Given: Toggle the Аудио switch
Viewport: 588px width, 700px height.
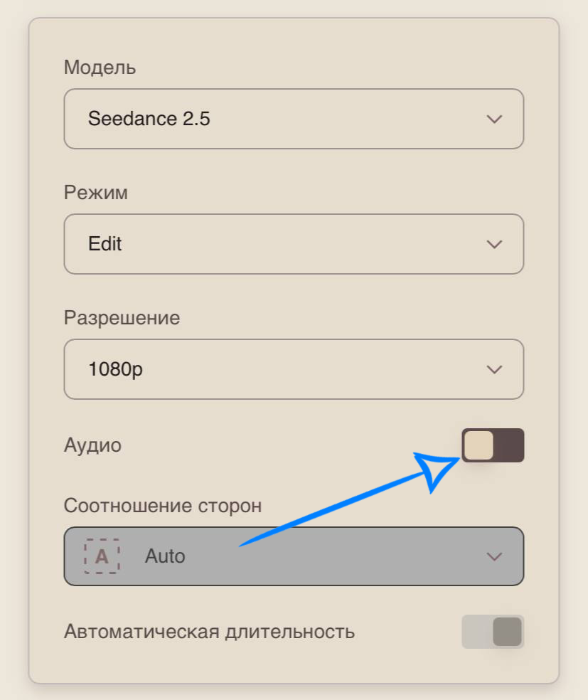Looking at the screenshot, I should [x=493, y=445].
